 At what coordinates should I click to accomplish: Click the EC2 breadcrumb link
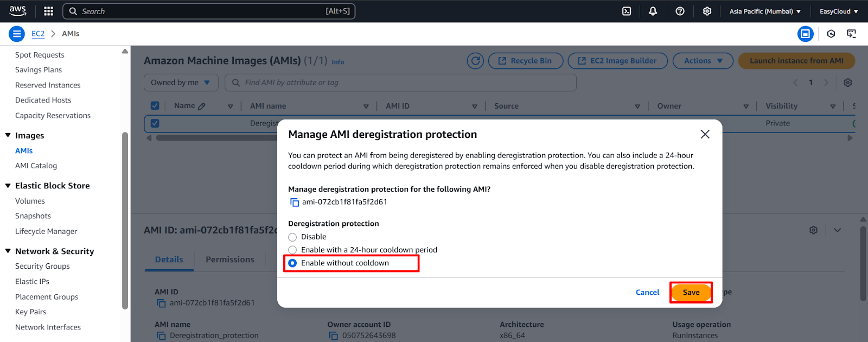pos(38,34)
